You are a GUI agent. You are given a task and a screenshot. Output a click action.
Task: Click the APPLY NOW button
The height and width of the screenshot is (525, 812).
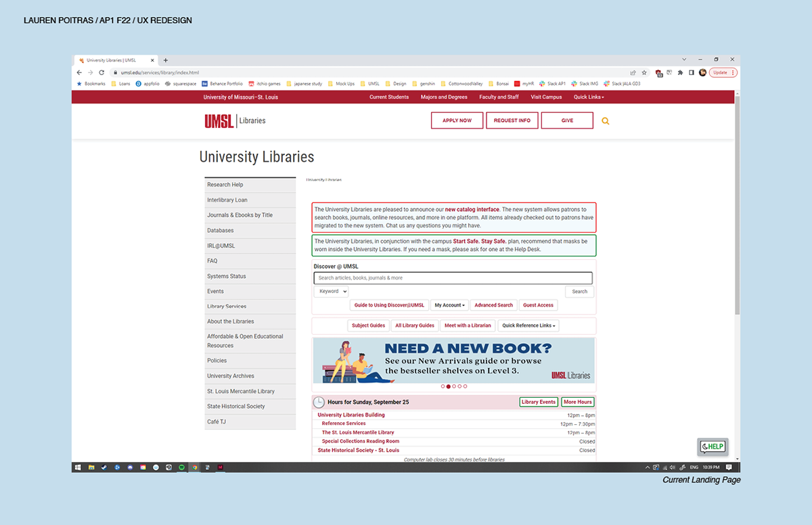457,120
